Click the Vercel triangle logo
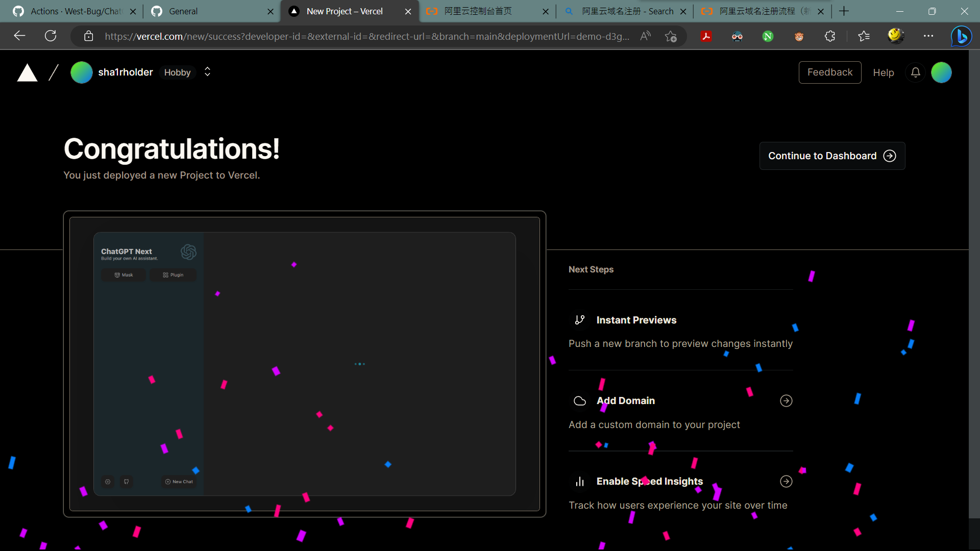Viewport: 980px width, 551px height. (x=28, y=73)
